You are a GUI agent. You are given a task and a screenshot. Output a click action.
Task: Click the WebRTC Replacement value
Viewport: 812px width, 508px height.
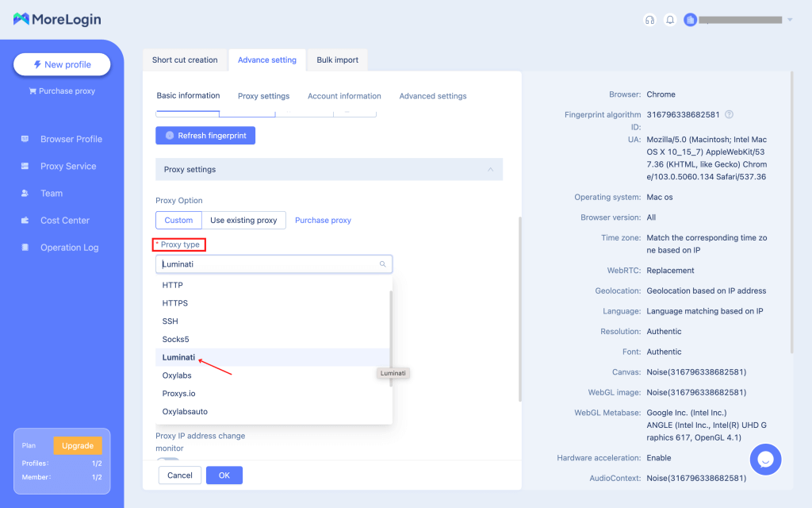670,271
